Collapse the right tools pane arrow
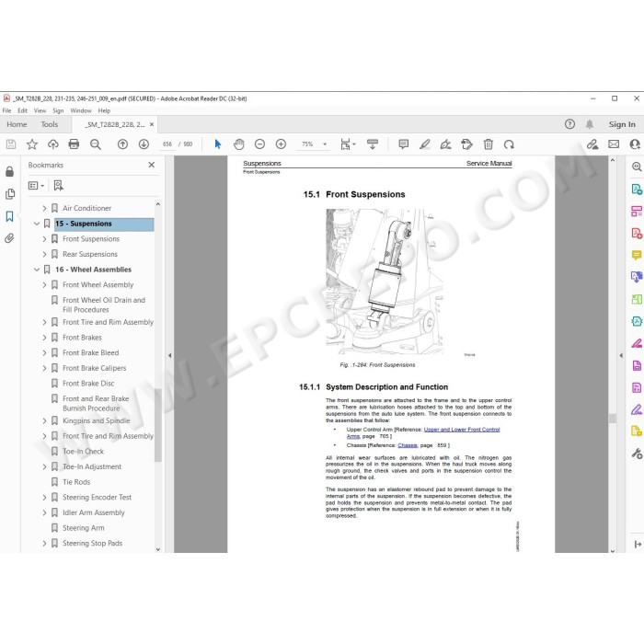Screen dimensions: 644x644 [621, 356]
